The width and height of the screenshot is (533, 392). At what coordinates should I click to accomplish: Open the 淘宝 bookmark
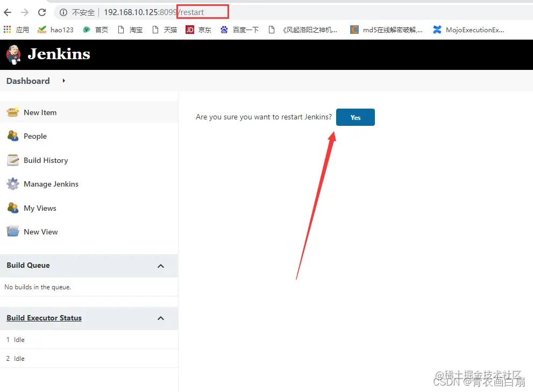coord(131,30)
